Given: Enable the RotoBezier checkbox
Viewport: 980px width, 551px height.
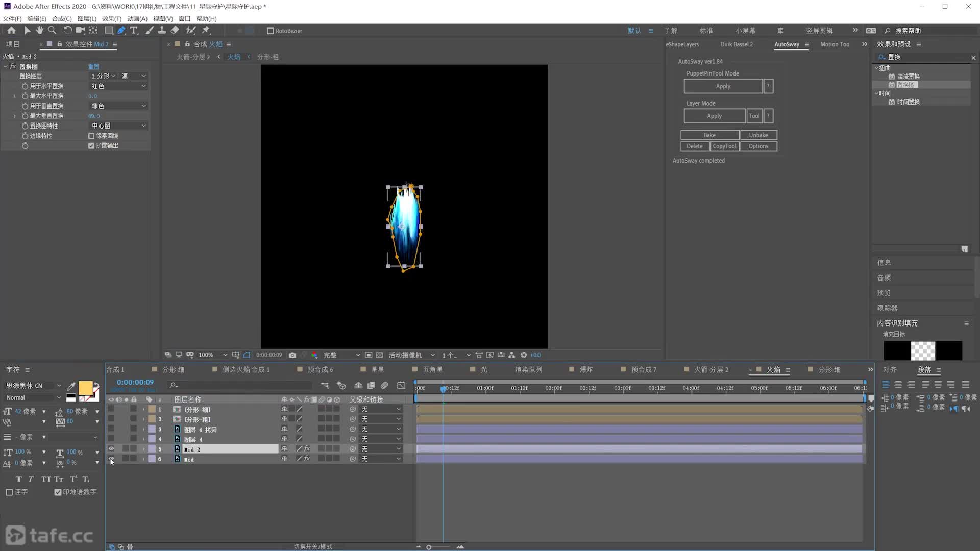Looking at the screenshot, I should pos(271,31).
